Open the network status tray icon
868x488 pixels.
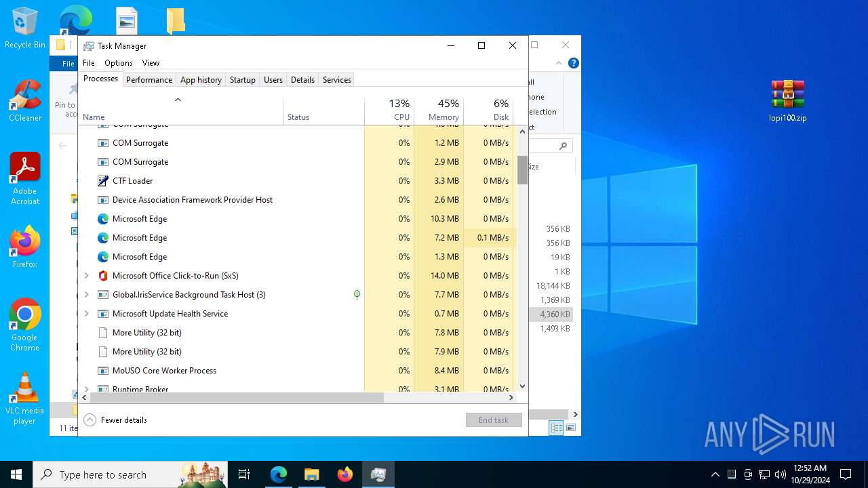coord(764,474)
